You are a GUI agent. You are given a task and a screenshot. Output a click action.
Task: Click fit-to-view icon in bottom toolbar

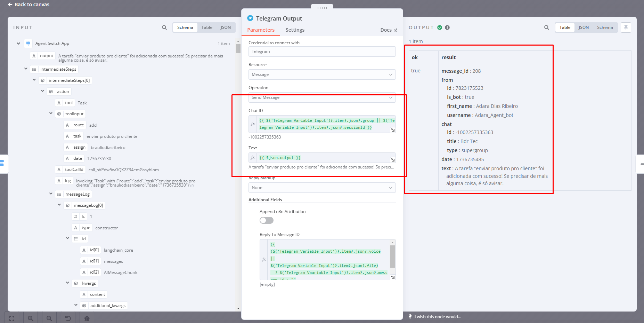[12, 318]
